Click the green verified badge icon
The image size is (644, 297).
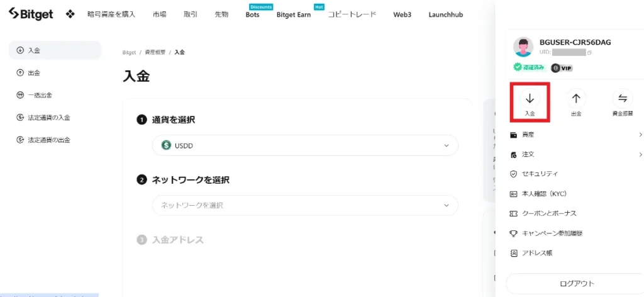click(x=517, y=67)
